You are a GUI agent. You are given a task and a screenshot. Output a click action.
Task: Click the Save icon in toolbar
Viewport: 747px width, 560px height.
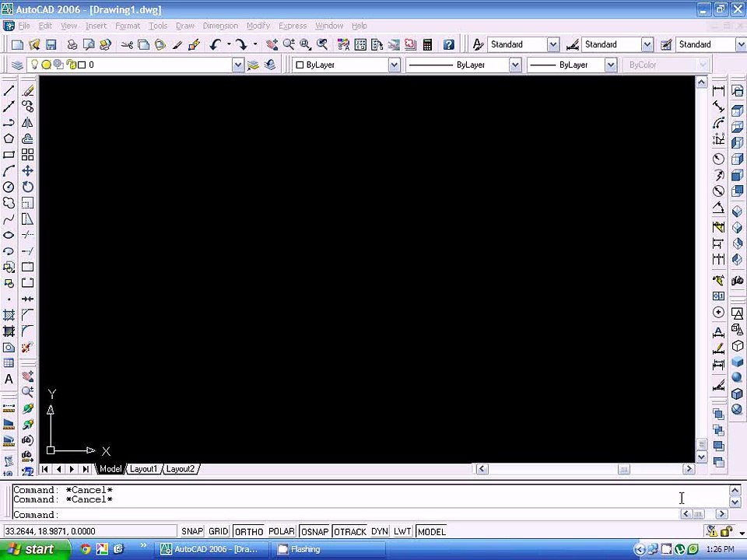pyautogui.click(x=51, y=45)
